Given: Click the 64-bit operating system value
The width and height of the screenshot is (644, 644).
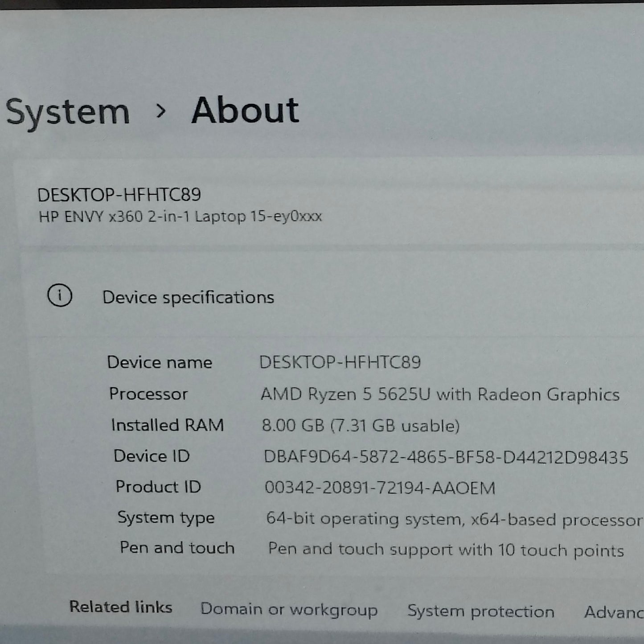Looking at the screenshot, I should point(454,520).
